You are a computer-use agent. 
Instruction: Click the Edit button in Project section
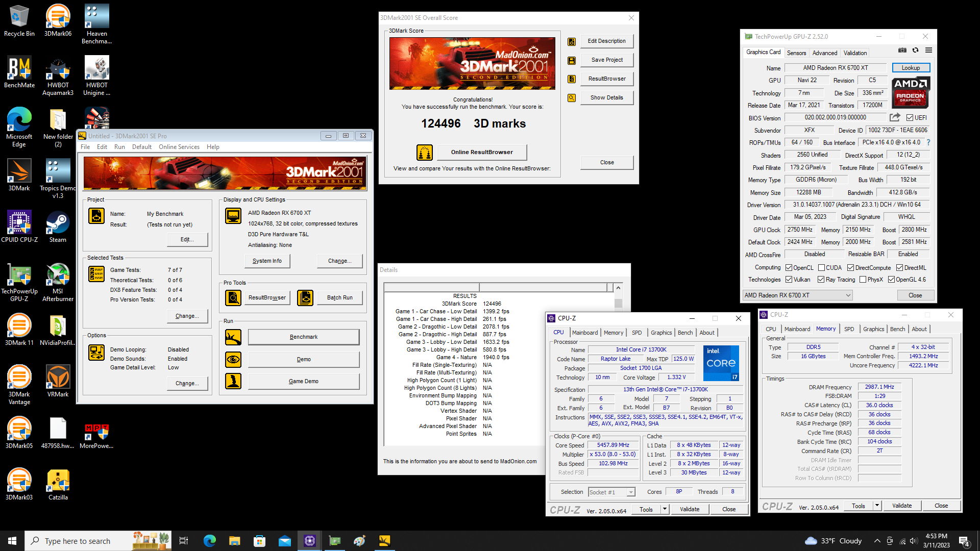tap(187, 240)
